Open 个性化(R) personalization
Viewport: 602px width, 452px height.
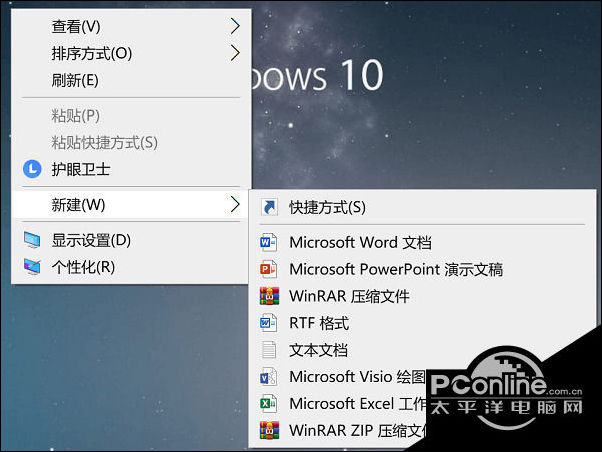point(131,267)
